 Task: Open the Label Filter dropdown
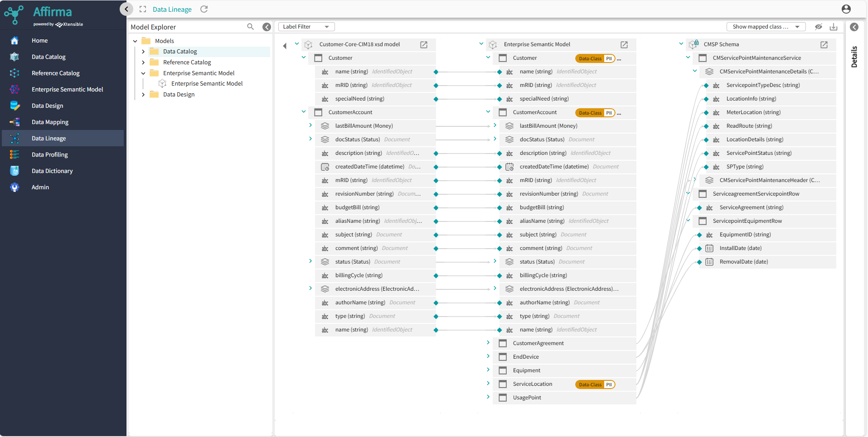(306, 27)
